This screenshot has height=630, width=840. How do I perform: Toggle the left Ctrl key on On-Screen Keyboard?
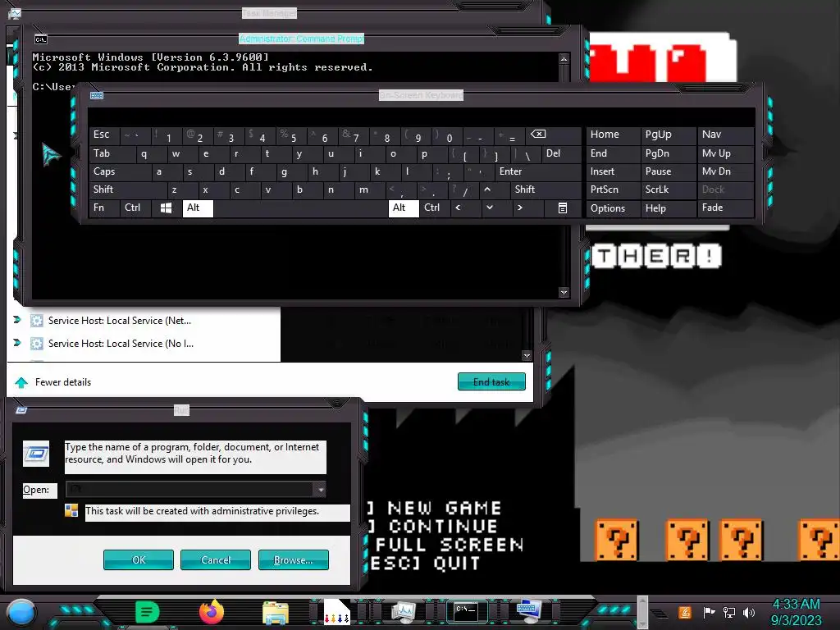click(135, 208)
